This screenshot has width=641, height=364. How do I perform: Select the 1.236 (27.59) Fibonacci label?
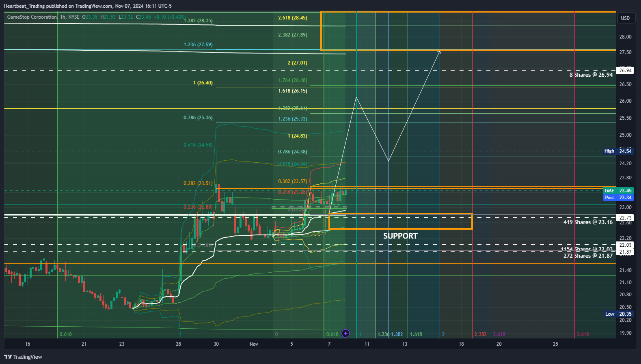pos(198,45)
